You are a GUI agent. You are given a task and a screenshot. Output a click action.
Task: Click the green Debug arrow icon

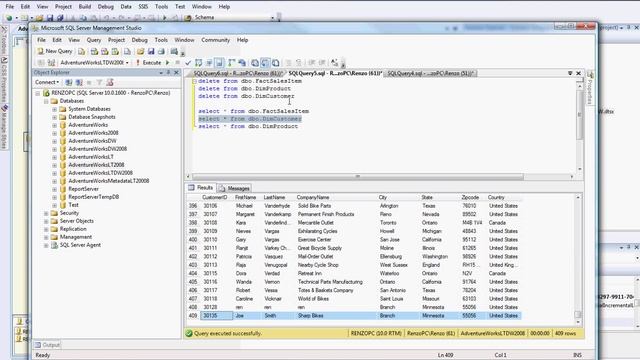click(x=167, y=63)
